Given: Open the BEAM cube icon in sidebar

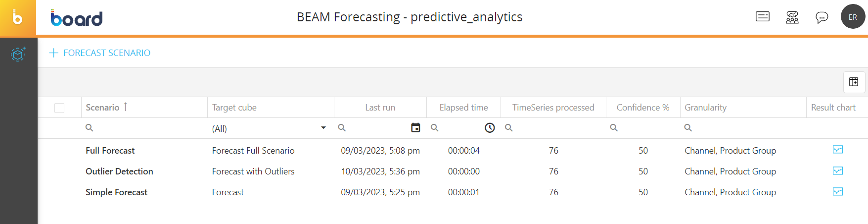Looking at the screenshot, I should point(18,54).
